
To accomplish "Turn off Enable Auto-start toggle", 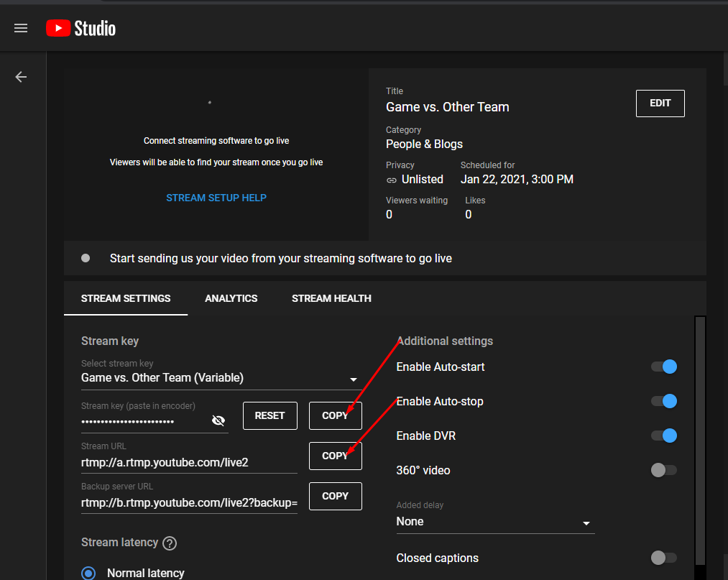I will (x=663, y=367).
